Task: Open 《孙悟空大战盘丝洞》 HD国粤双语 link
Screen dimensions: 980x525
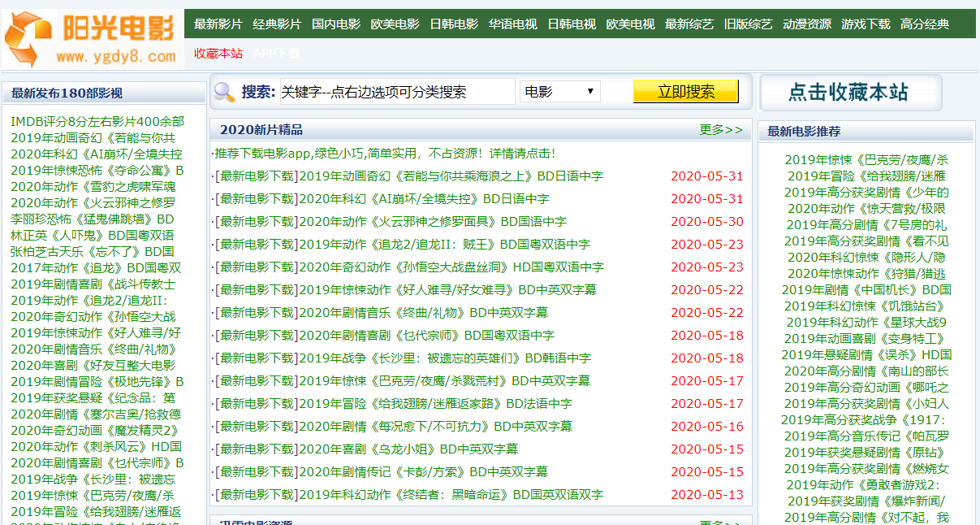Action: pos(451,267)
